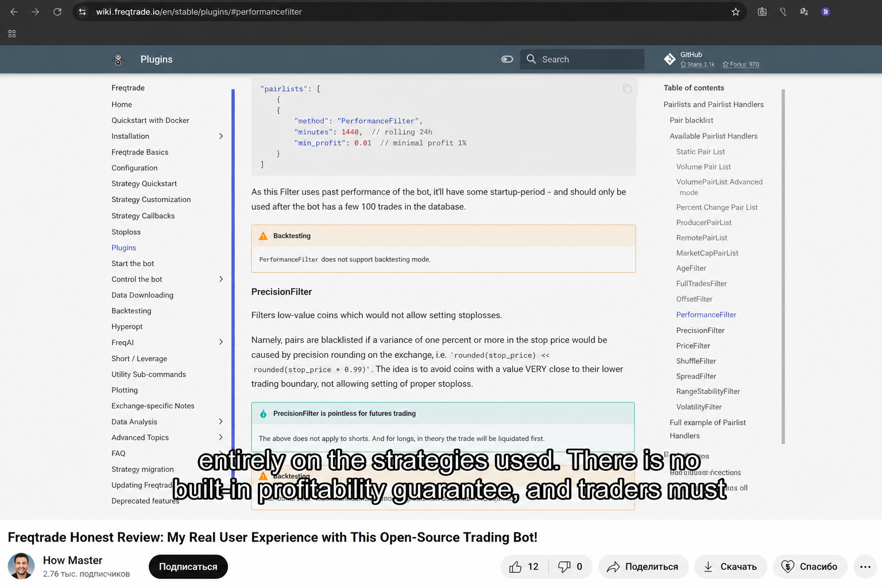This screenshot has height=588, width=882.
Task: Go to Data Downloading page
Action: (142, 295)
